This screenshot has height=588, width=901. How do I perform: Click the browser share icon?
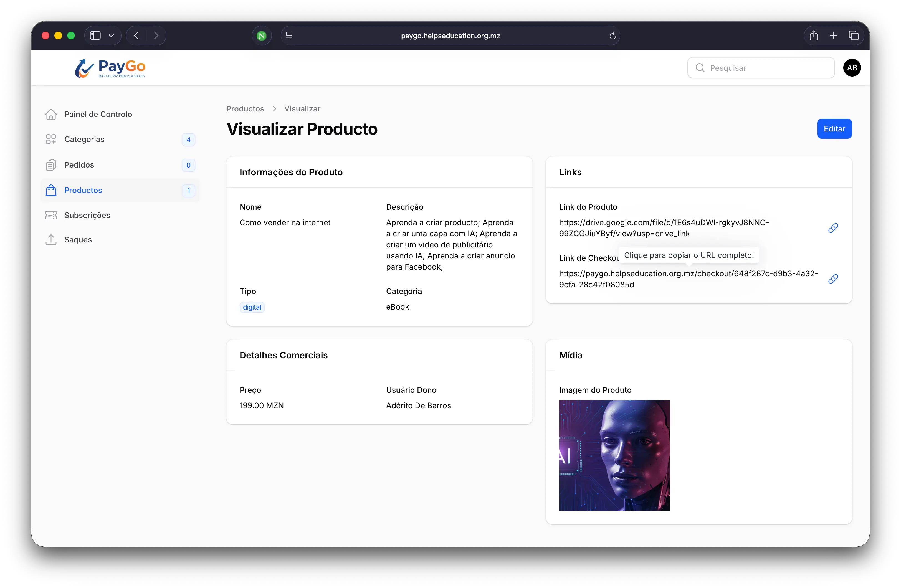click(x=814, y=36)
